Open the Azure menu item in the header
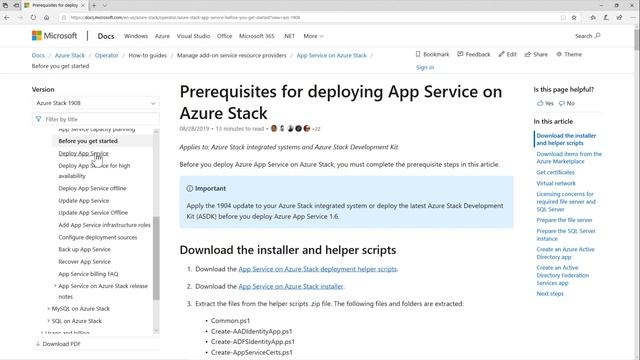640x360 pixels. tap(162, 36)
